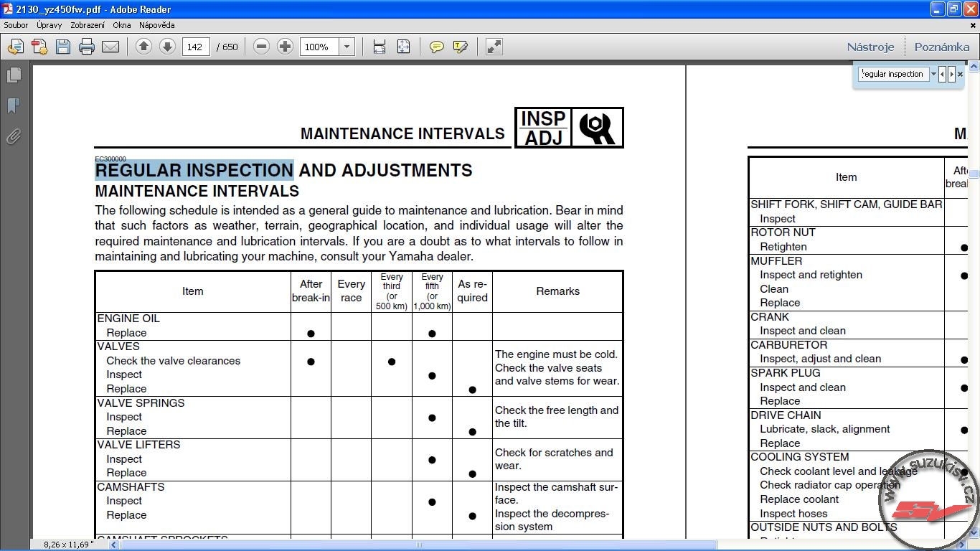Viewport: 980px width, 551px height.
Task: Click the 'Every race' column header
Action: pos(352,291)
